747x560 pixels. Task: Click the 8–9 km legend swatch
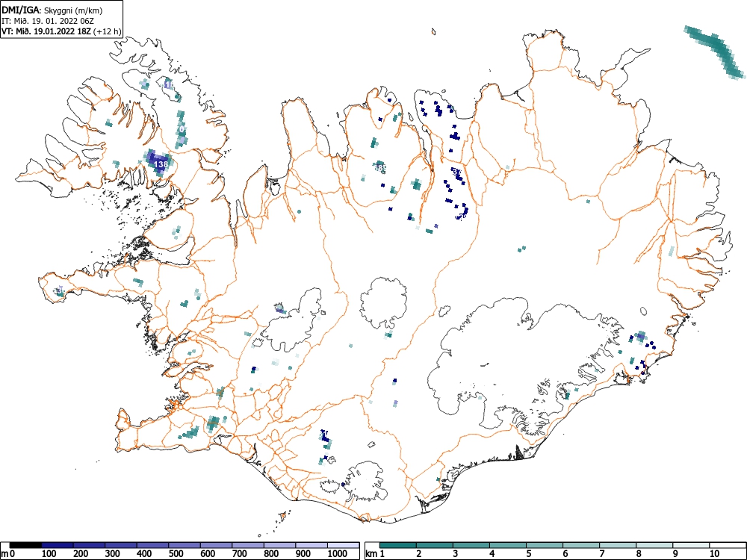[655, 545]
